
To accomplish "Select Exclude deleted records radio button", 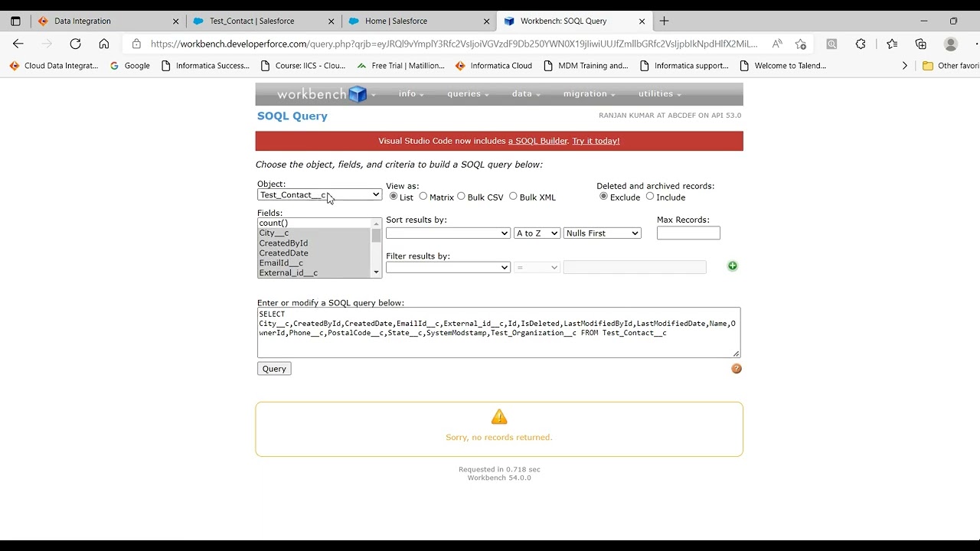I will [x=603, y=197].
